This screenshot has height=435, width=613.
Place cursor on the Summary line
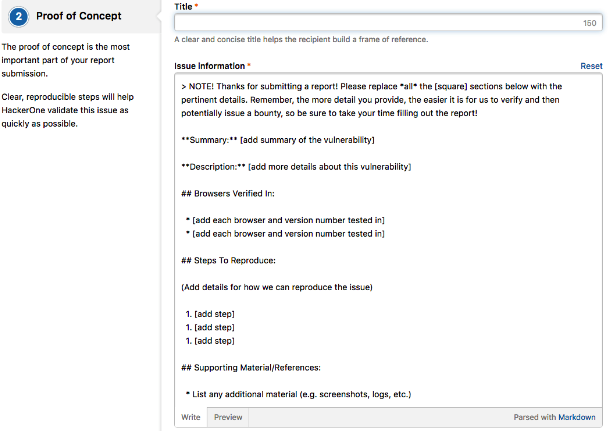point(278,139)
